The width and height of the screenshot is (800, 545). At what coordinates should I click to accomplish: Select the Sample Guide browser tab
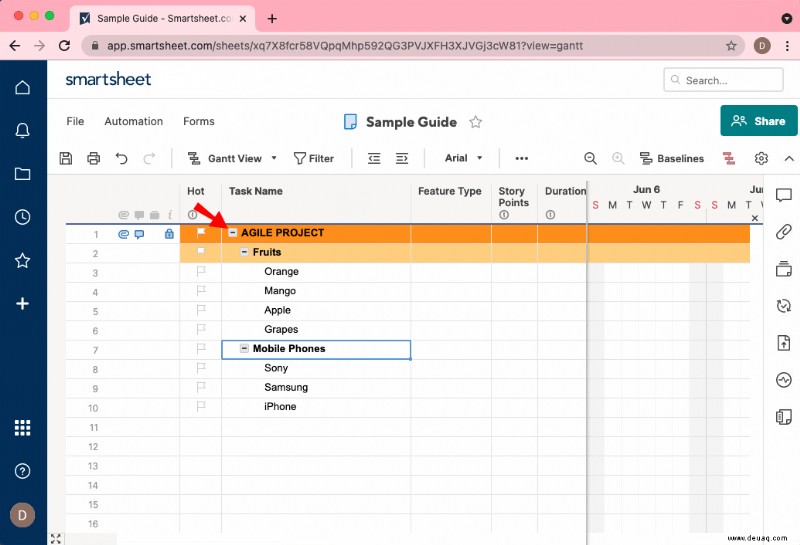(163, 19)
